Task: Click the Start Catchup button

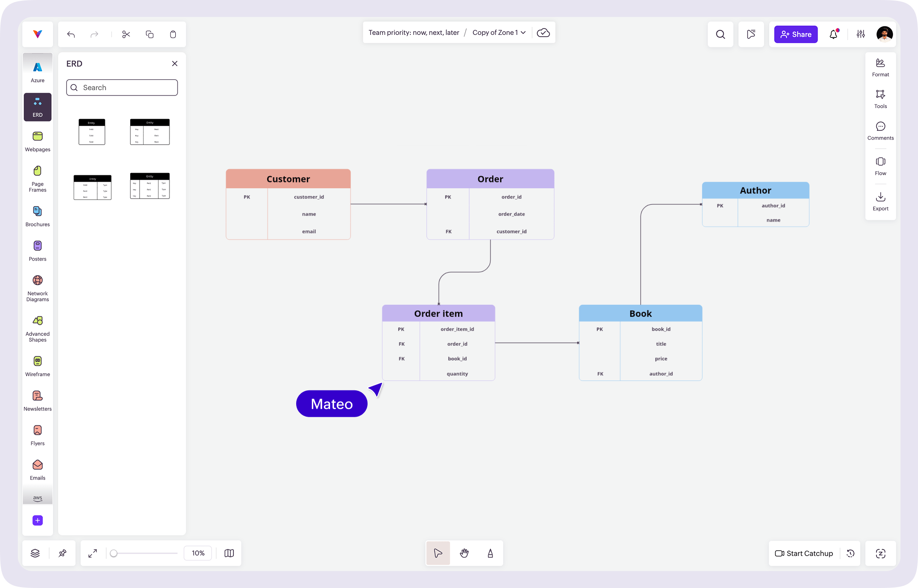Action: click(x=804, y=553)
